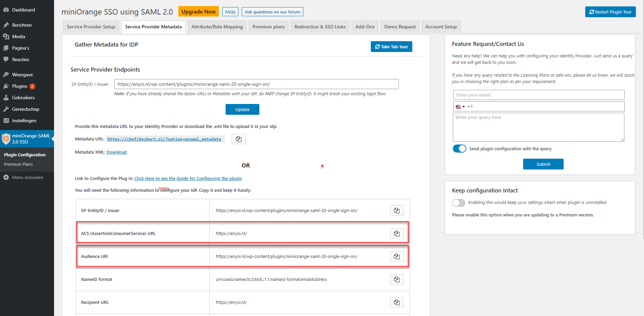
Task: Click the Restart Plugin Tour button
Action: tap(610, 12)
